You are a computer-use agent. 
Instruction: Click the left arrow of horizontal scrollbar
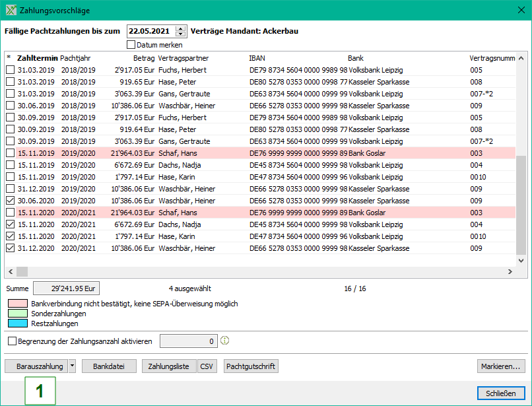[10, 272]
